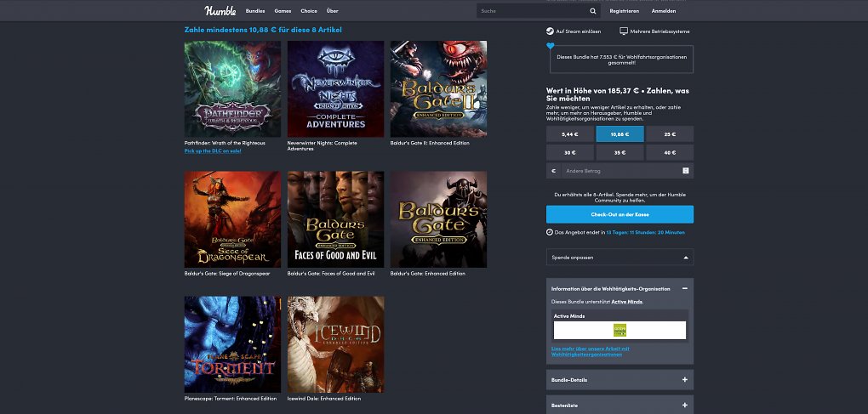This screenshot has height=414, width=868.
Task: Click the '13 Tagen: 11 Stunden: 20 Minuten' countdown
Action: pos(645,232)
